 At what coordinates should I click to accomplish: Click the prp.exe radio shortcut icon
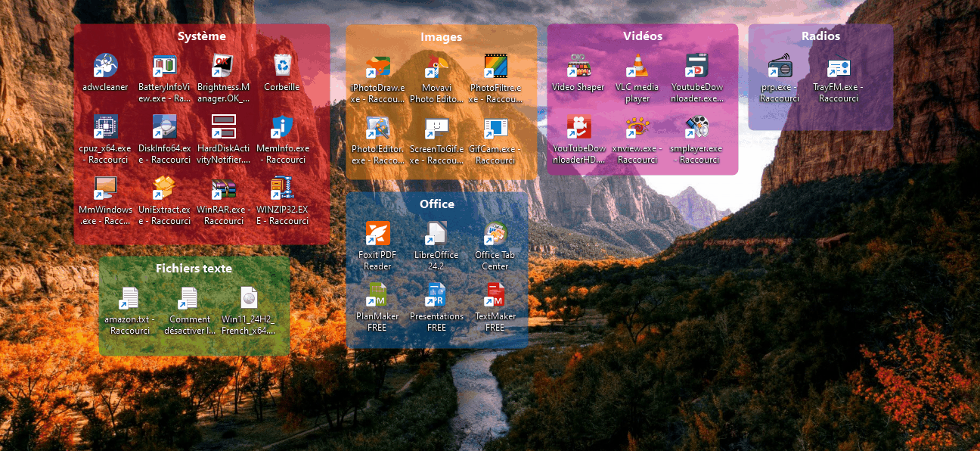coord(780,66)
